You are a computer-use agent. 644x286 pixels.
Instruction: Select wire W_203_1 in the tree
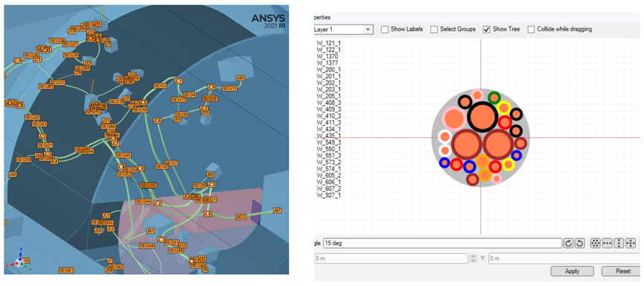[328, 89]
